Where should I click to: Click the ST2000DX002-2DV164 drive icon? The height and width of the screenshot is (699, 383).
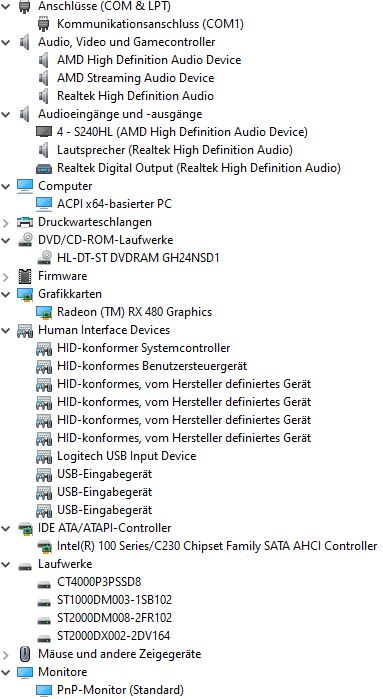[x=44, y=638]
